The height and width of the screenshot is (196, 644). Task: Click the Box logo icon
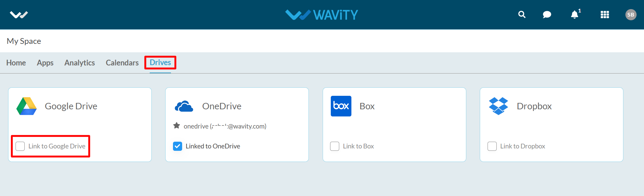(341, 106)
